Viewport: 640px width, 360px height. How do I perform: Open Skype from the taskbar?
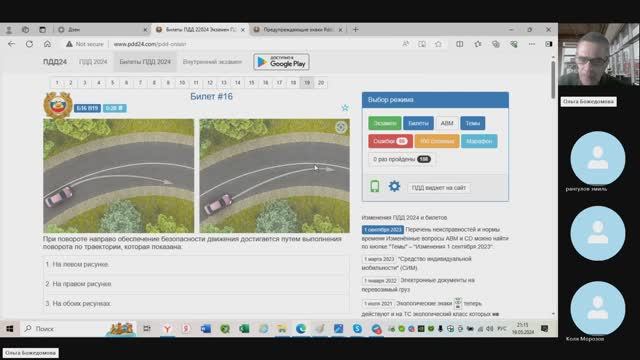tap(358, 329)
